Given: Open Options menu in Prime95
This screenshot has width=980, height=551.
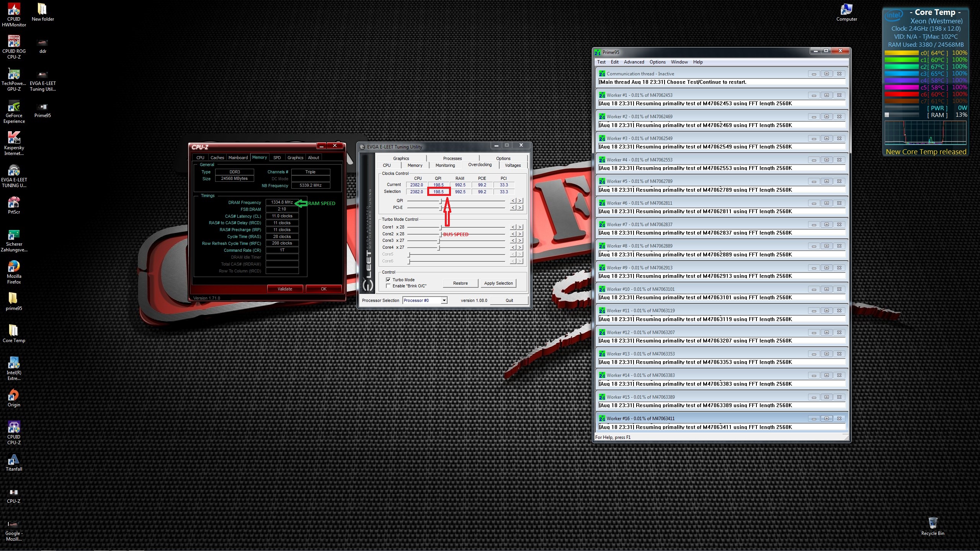Looking at the screenshot, I should (657, 62).
